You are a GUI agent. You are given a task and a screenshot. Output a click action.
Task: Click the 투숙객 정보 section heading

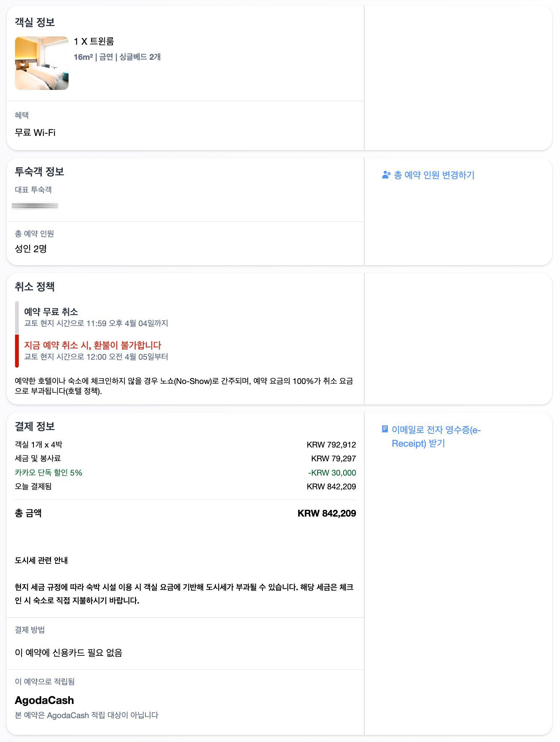39,171
